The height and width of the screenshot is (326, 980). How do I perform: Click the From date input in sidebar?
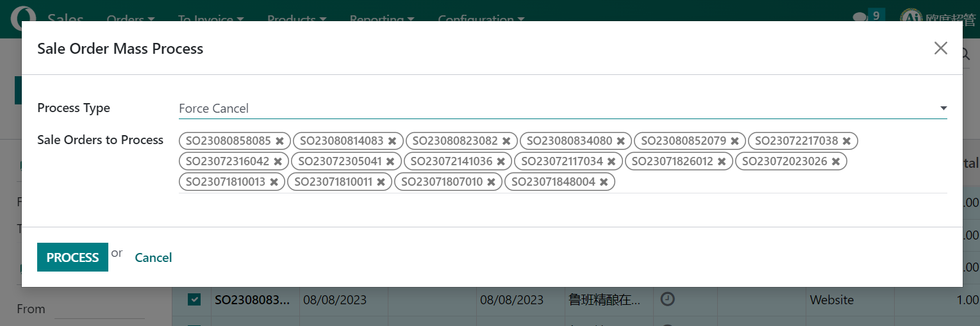(99, 309)
